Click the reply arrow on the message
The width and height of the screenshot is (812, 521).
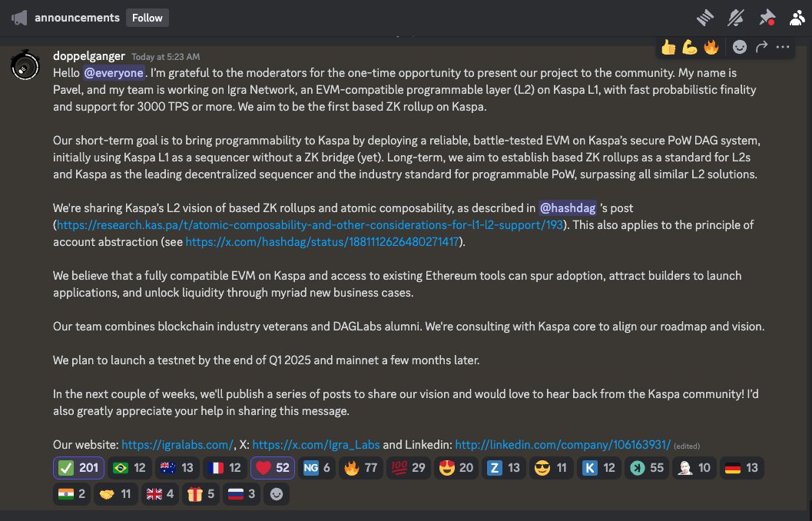(x=761, y=47)
